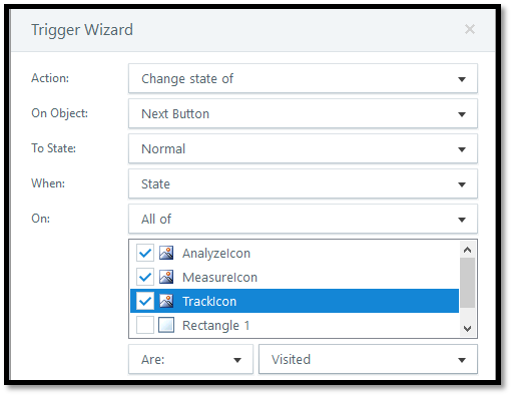512x396 pixels.
Task: Uncheck the TrackIcon checkbox
Action: (x=145, y=301)
